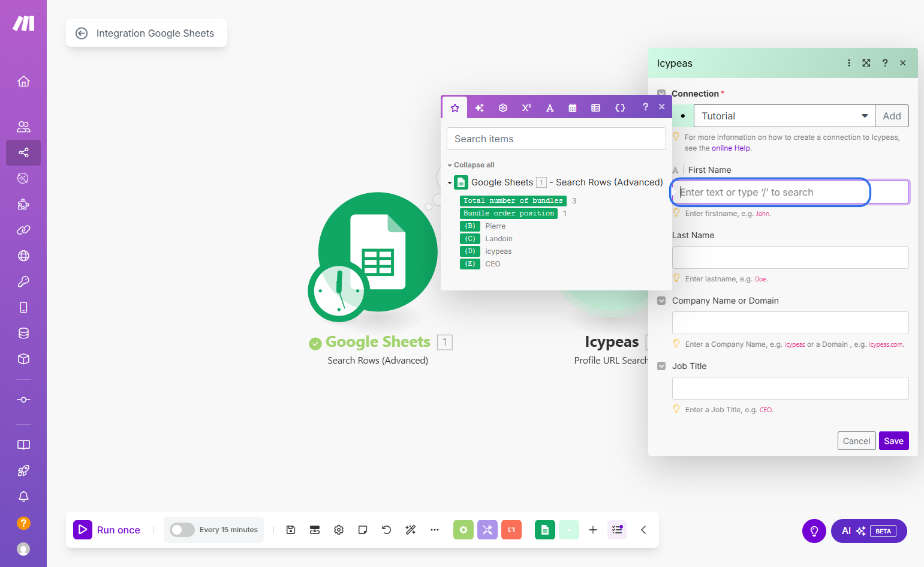Open Scenarios share icon in sidebar
The height and width of the screenshot is (567, 924).
coord(23,152)
